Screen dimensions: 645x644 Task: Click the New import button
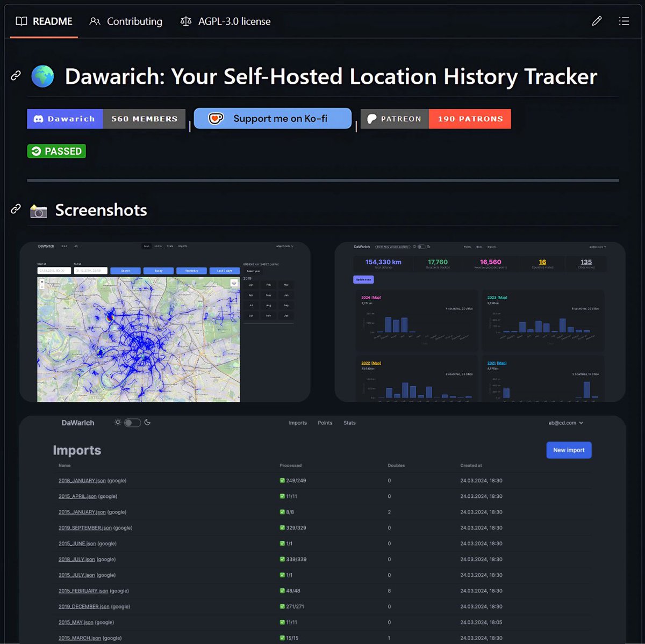pos(569,450)
